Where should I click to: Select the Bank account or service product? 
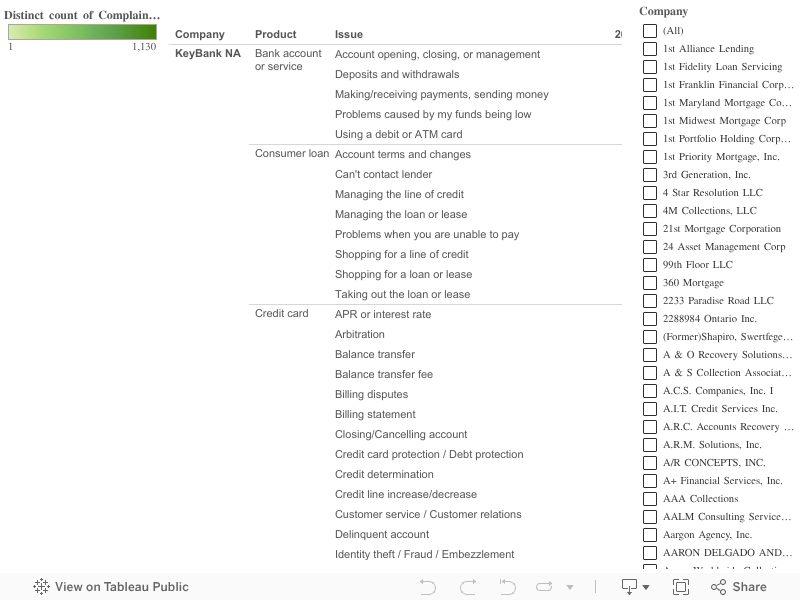point(288,60)
